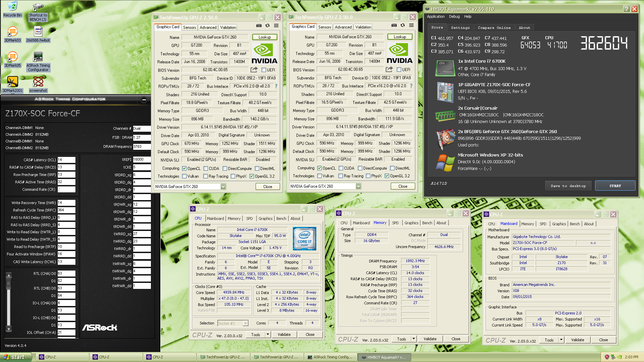The width and height of the screenshot is (644, 362).
Task: Click the scroll down arrow in ASRock Timing Configurator
Action: coord(9,329)
